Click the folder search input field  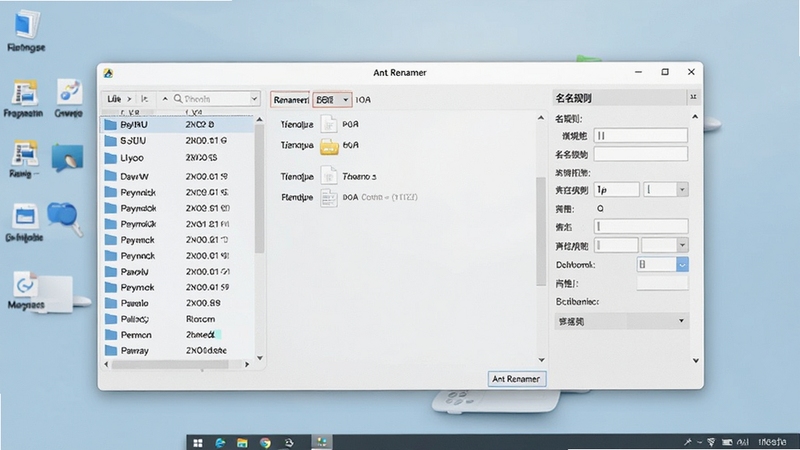click(x=215, y=99)
